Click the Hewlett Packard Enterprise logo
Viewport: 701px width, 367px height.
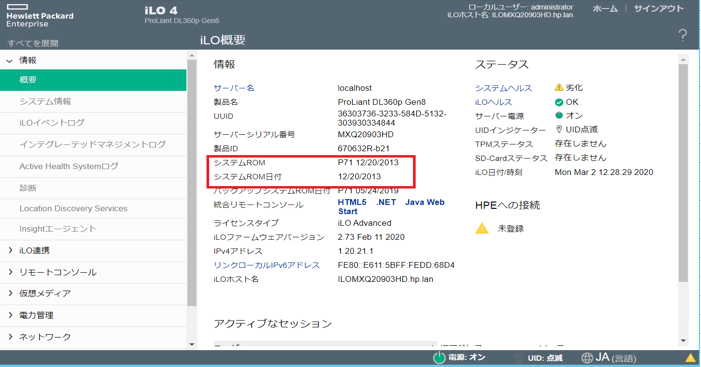pyautogui.click(x=39, y=16)
